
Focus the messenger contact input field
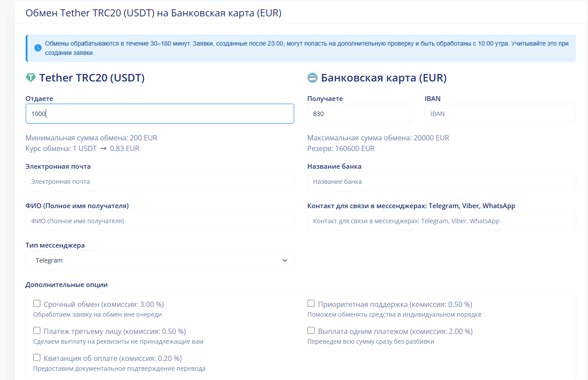pyautogui.click(x=441, y=221)
